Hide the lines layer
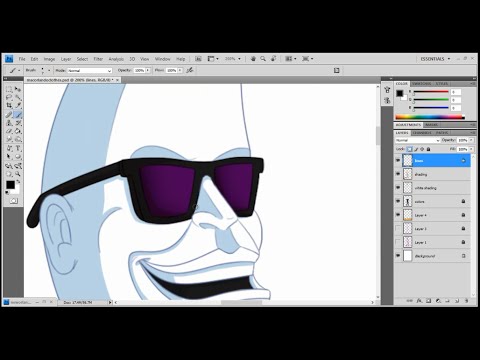 pos(398,160)
